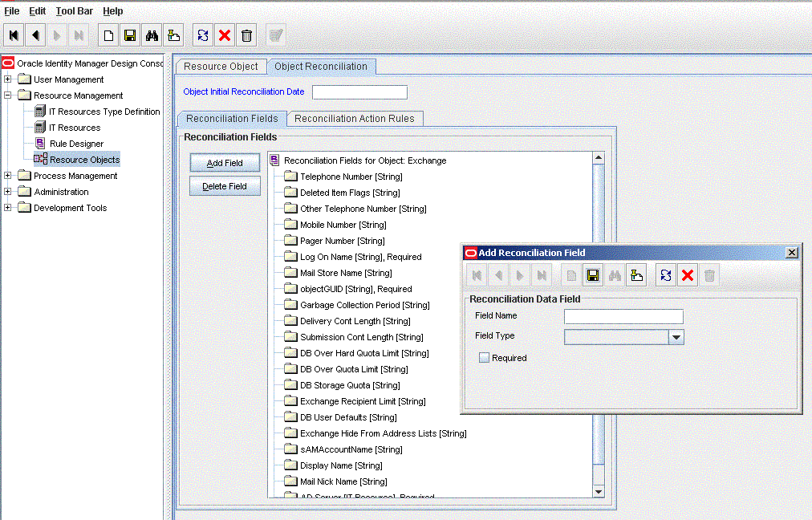Screen dimensions: 812x520
Task: Click Object Initial Reconciliation Date field
Action: tap(360, 92)
